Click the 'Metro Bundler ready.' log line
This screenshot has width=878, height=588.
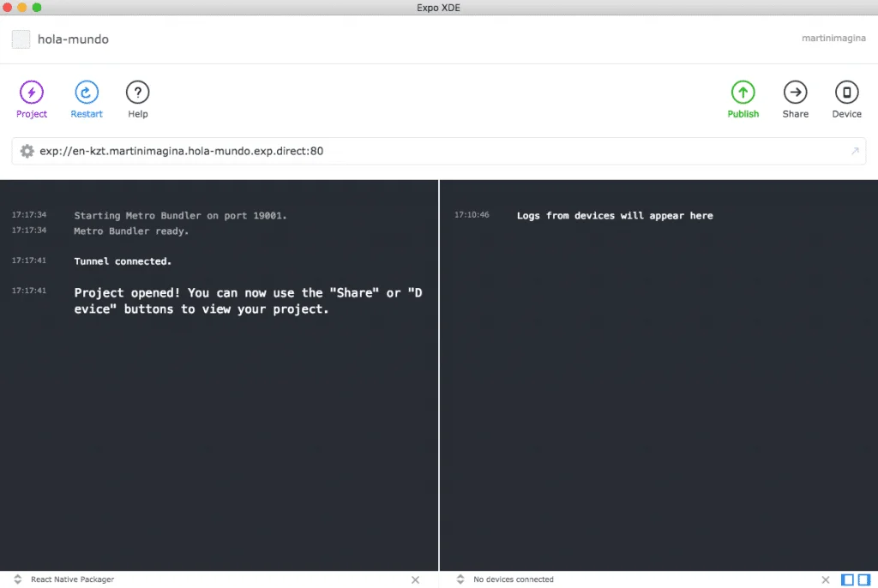(x=131, y=231)
